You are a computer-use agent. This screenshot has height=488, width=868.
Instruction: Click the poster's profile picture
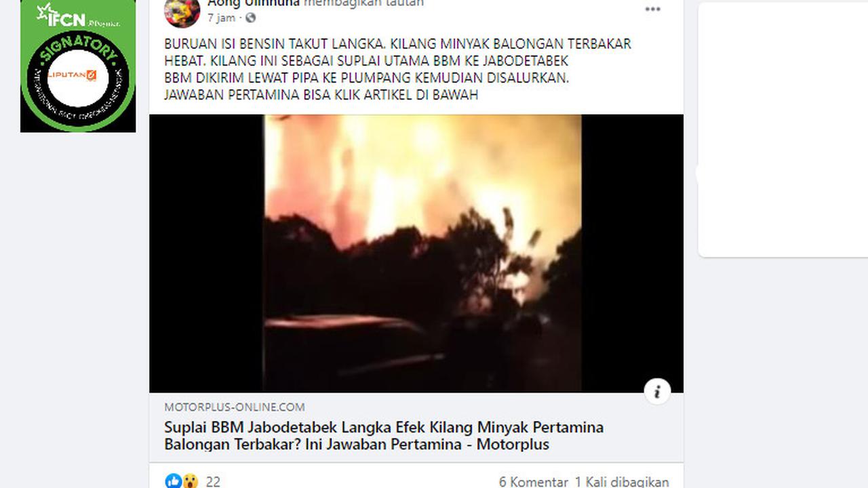[x=182, y=10]
